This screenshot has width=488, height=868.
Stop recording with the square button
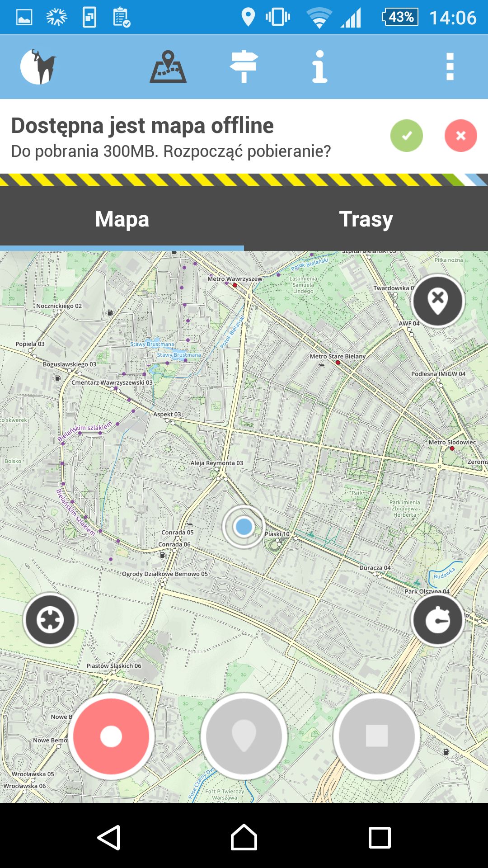click(377, 736)
